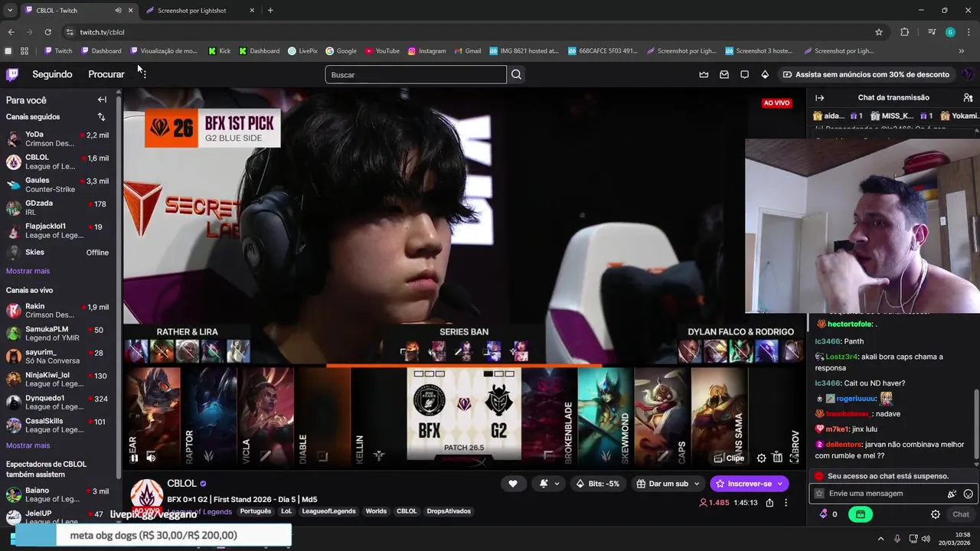Open the notifications inbox icon

(x=724, y=74)
